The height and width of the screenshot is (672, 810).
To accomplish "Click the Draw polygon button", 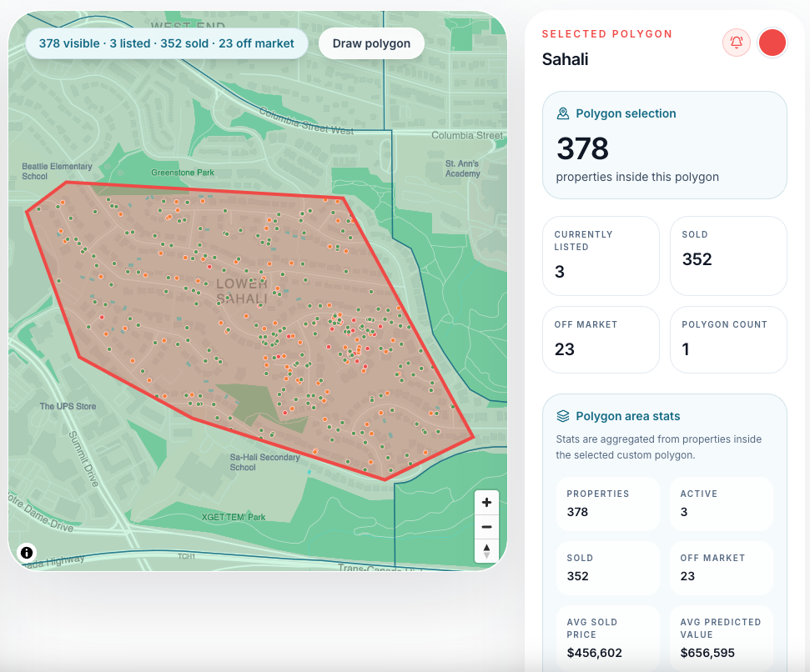I will pos(371,43).
